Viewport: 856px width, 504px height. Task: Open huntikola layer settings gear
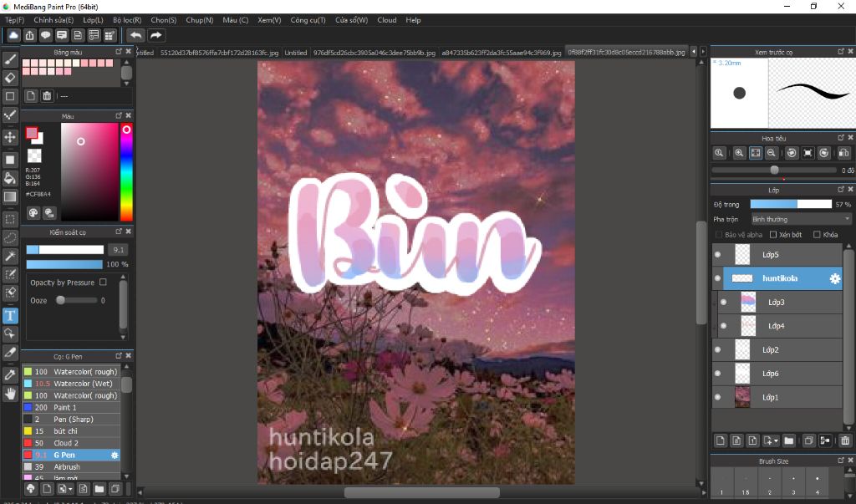835,278
